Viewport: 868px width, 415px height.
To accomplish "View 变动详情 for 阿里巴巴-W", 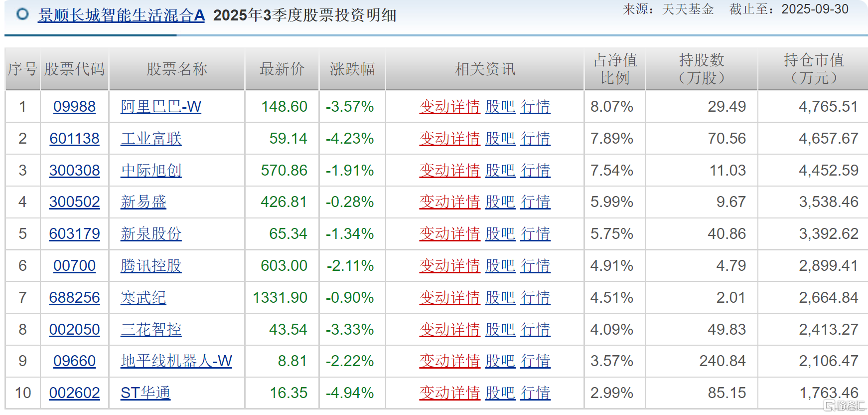I will 450,107.
